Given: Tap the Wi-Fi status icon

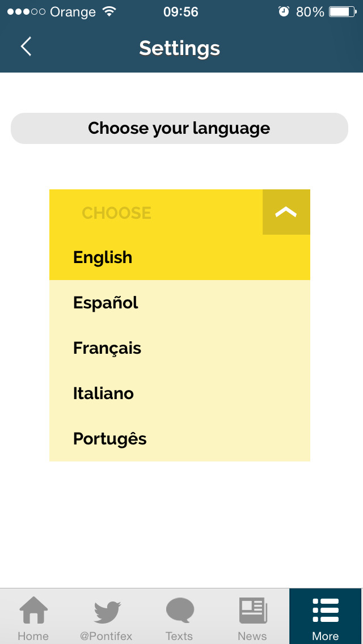Looking at the screenshot, I should [x=109, y=11].
